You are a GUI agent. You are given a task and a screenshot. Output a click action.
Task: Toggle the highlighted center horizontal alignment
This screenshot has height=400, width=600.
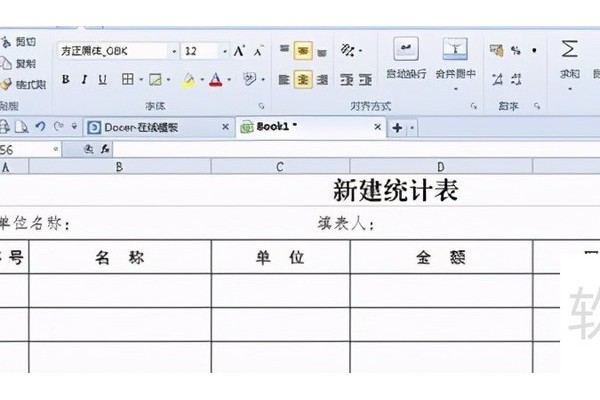[303, 80]
